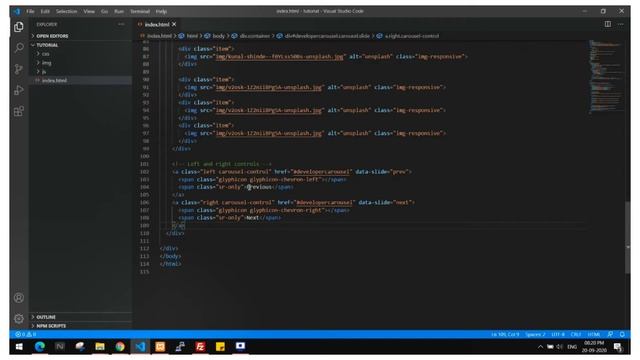Open the Run menu
The image size is (640, 360).
coord(119,11)
